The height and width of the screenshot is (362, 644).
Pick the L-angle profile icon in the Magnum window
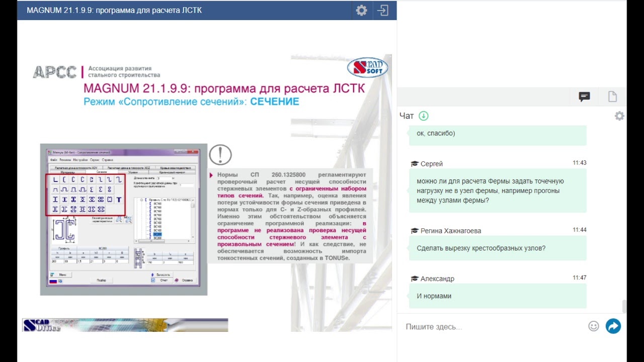click(55, 179)
